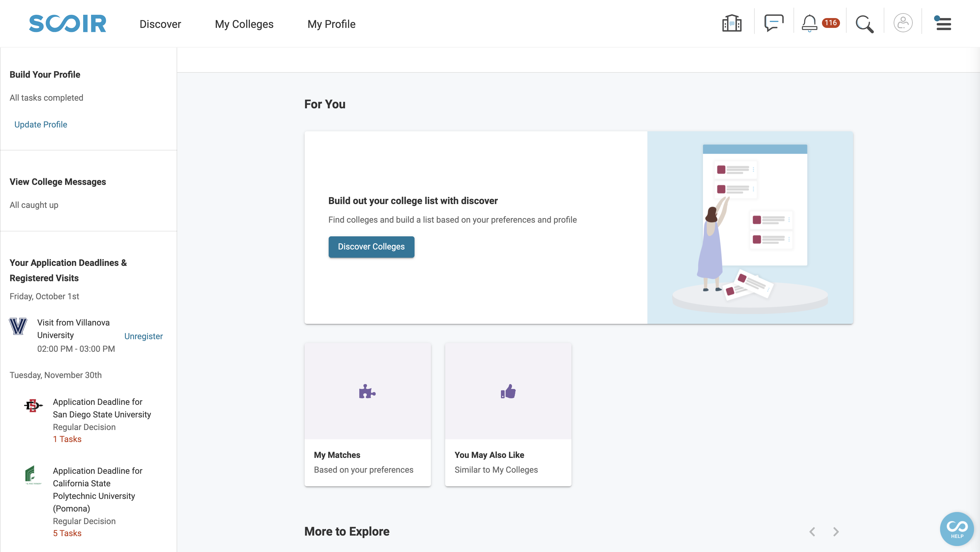
Task: Click Similar to My Colleges text
Action: click(x=496, y=470)
